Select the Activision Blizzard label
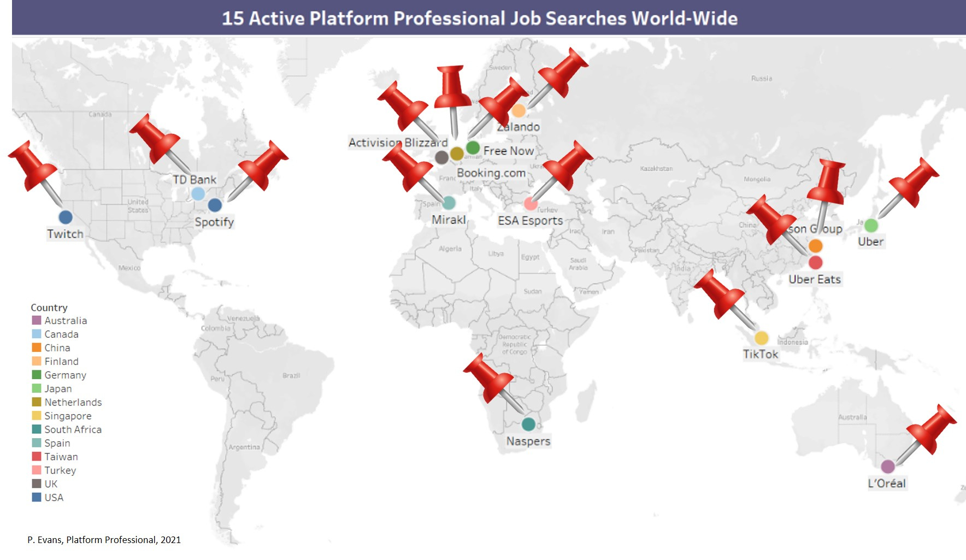966x560 pixels. 398,143
